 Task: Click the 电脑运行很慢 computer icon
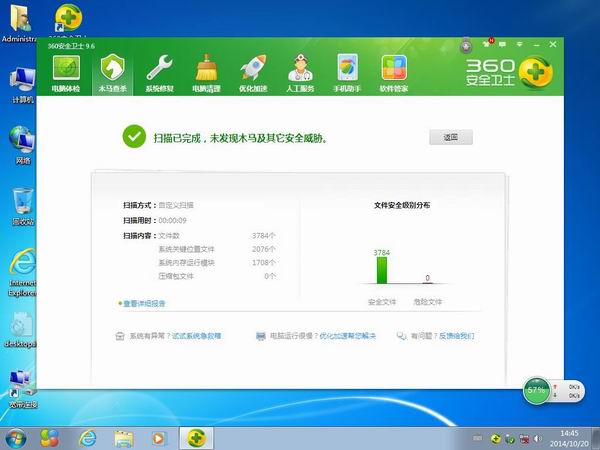tap(261, 336)
